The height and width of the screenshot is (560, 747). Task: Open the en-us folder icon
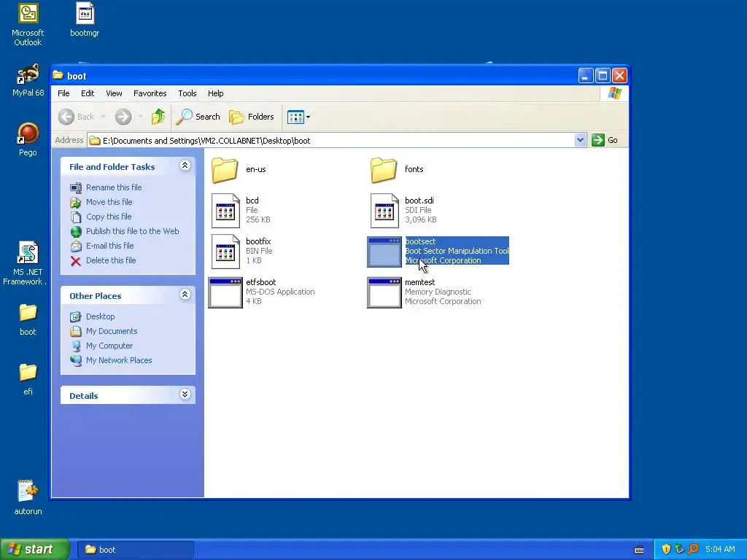pyautogui.click(x=225, y=170)
